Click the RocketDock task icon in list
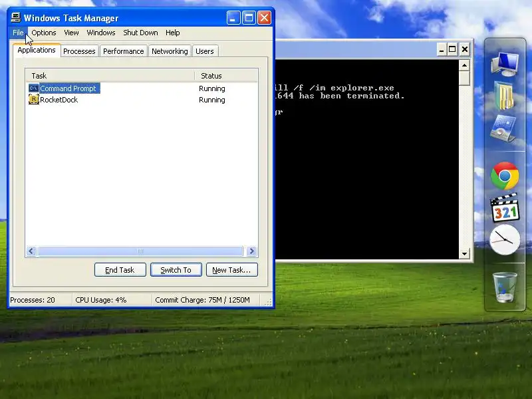Image resolution: width=532 pixels, height=399 pixels. tap(33, 99)
